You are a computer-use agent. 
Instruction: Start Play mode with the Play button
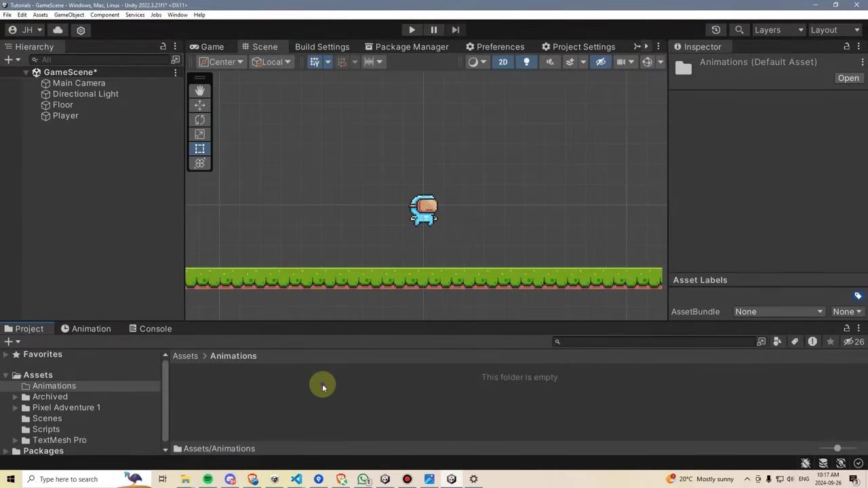point(412,30)
